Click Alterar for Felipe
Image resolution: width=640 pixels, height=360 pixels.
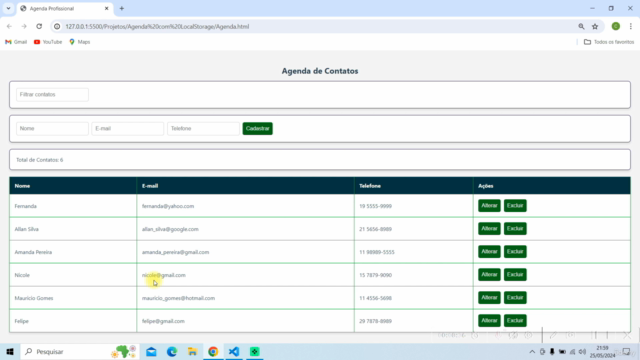pos(489,321)
